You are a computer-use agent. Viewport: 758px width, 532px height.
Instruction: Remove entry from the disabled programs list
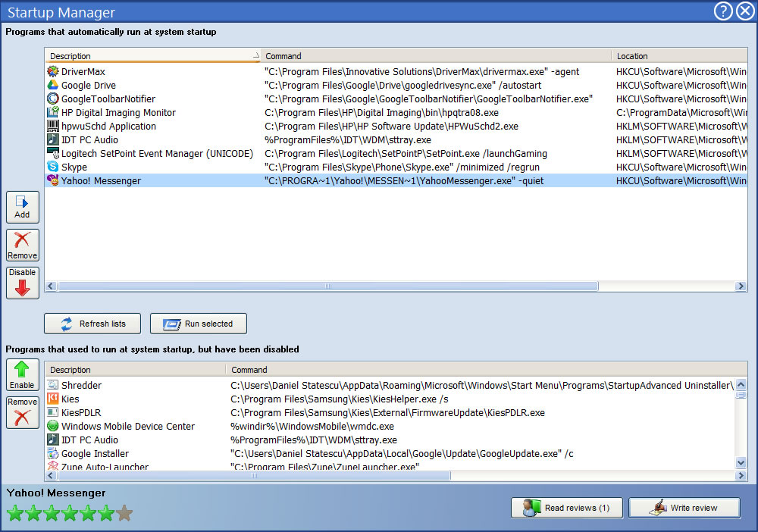[x=22, y=413]
